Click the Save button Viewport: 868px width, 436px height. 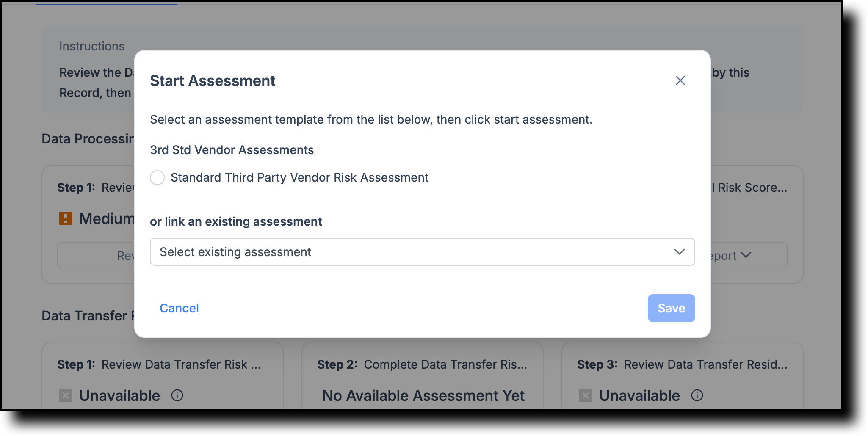(x=671, y=308)
